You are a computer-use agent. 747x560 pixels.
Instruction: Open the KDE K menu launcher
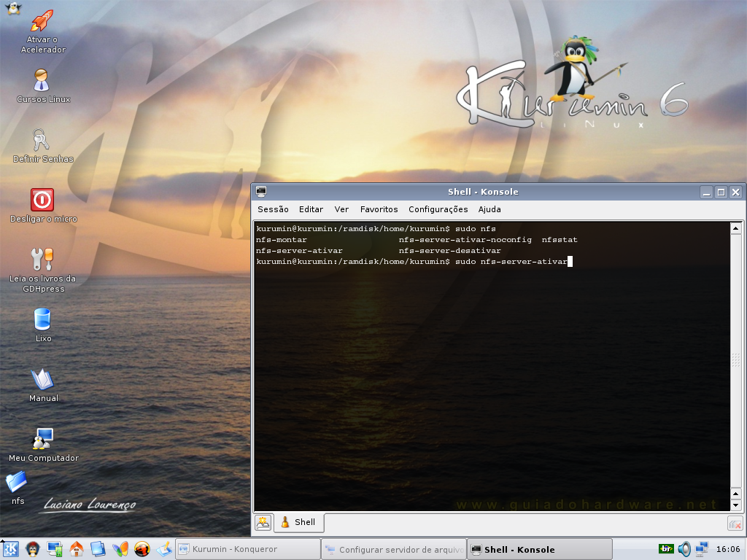(11, 549)
